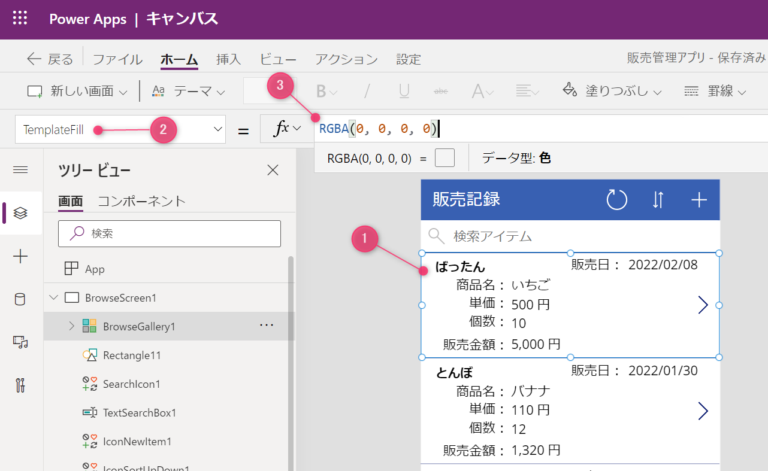Click the RGBA formula bar input
The height and width of the screenshot is (471, 768).
(541, 129)
